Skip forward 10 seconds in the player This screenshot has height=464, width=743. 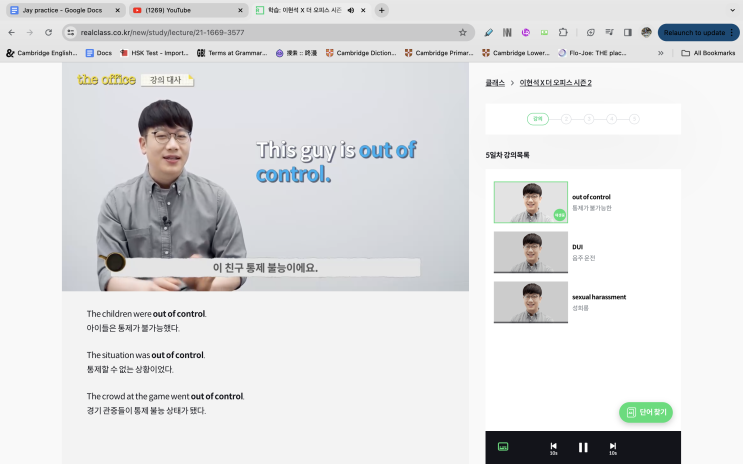point(613,448)
